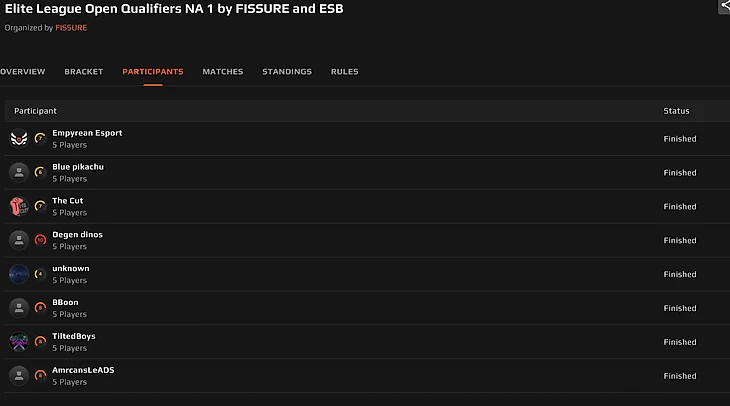Click the unknown team's avatar
Screen dimensions: 730x406
(x=18, y=274)
